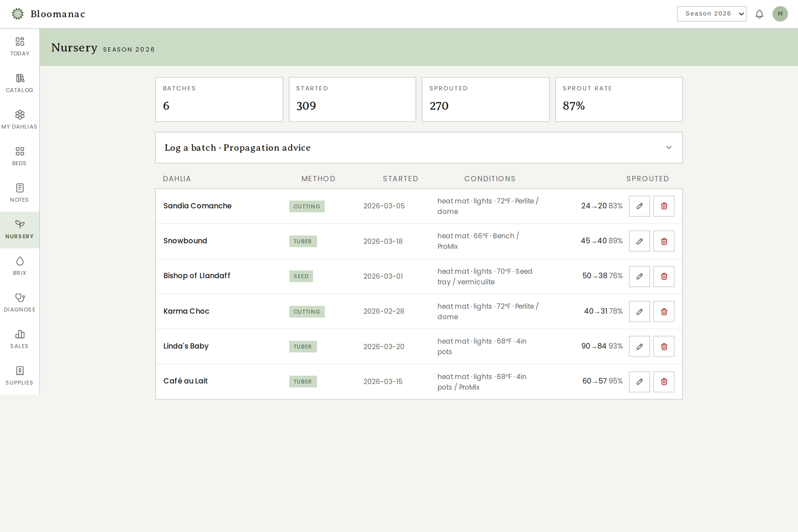The width and height of the screenshot is (798, 532).
Task: Open the Notes sidebar page
Action: coord(20,193)
